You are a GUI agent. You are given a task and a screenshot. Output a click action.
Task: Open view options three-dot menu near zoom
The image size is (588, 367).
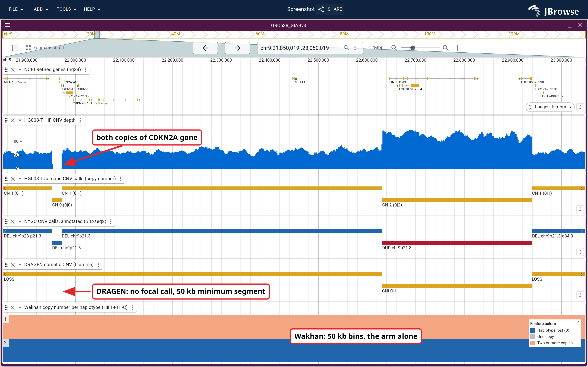pyautogui.click(x=458, y=48)
